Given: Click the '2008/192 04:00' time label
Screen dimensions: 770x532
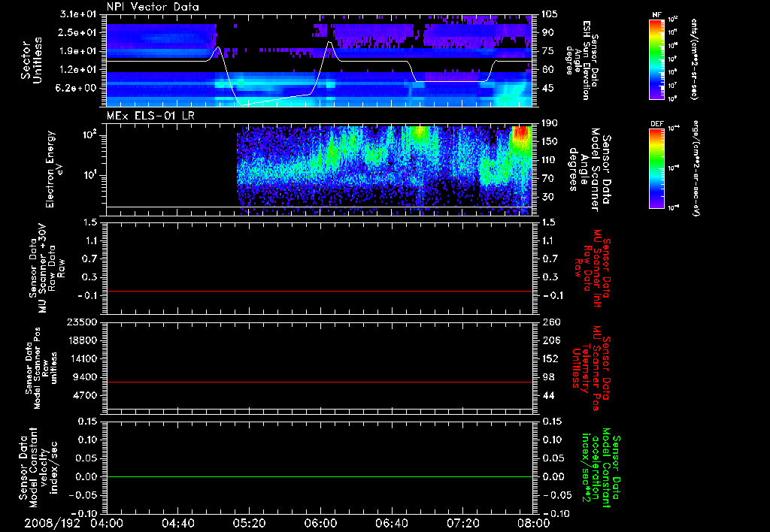Looking at the screenshot, I should pyautogui.click(x=74, y=523).
